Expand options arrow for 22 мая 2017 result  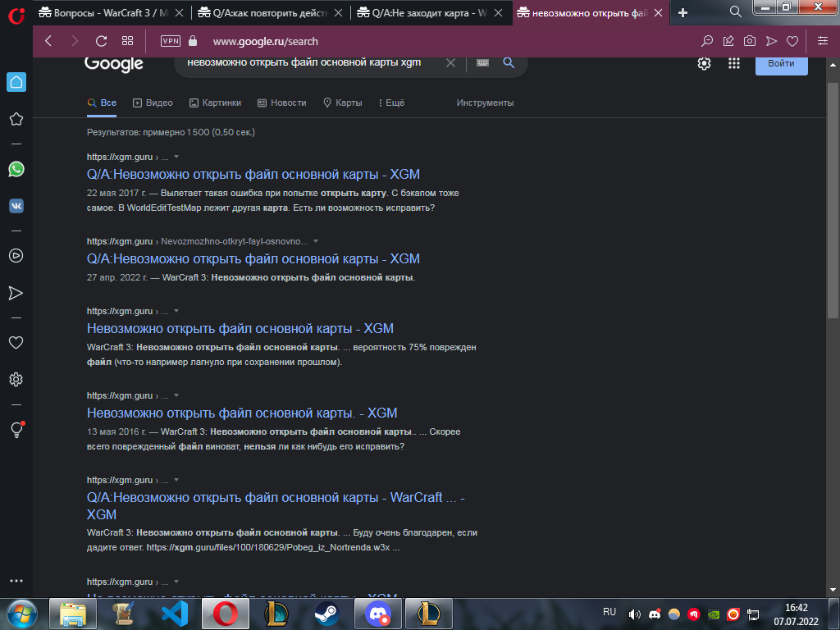point(176,157)
